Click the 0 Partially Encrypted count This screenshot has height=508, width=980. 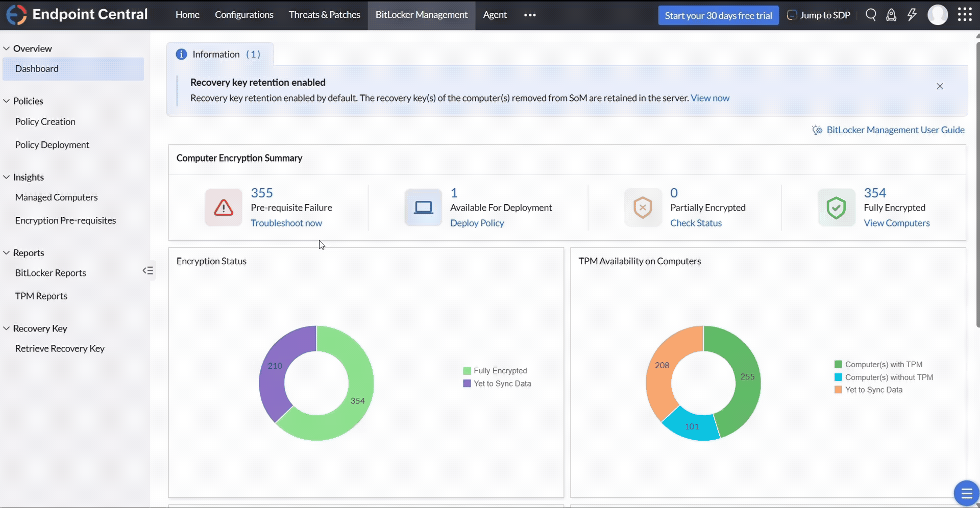click(674, 193)
